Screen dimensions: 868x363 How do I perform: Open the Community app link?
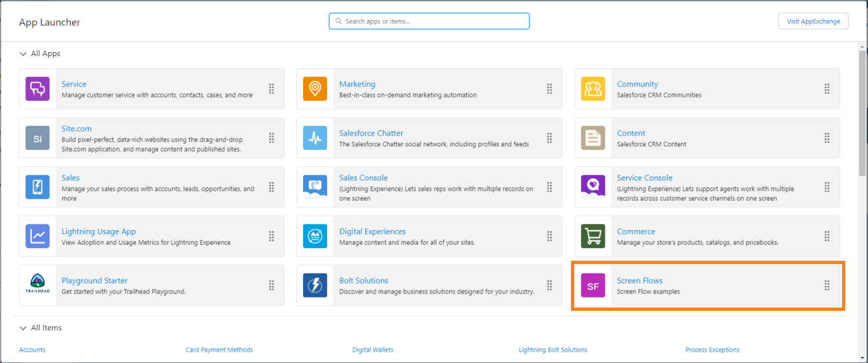point(638,84)
